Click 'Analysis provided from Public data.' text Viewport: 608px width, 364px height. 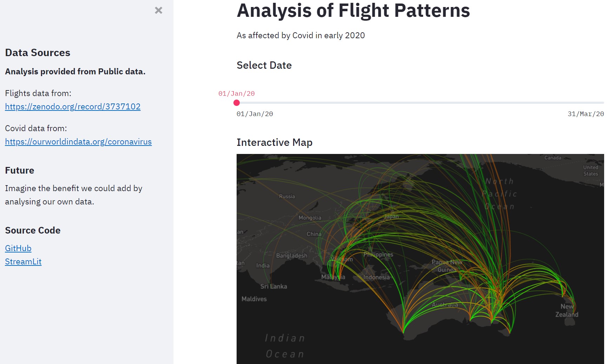click(75, 72)
